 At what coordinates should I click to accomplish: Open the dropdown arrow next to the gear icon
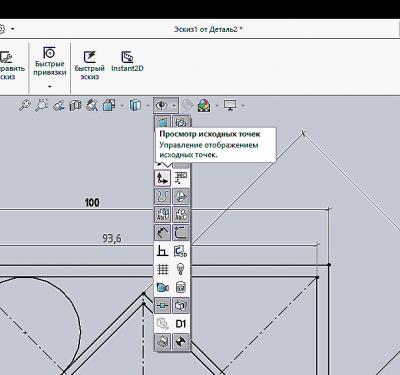[x=13, y=29]
